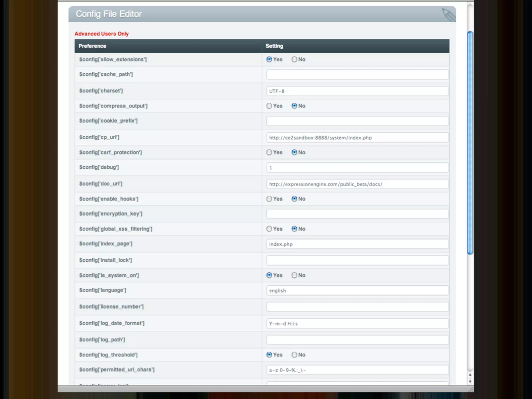Click the Setting column header

pyautogui.click(x=274, y=46)
